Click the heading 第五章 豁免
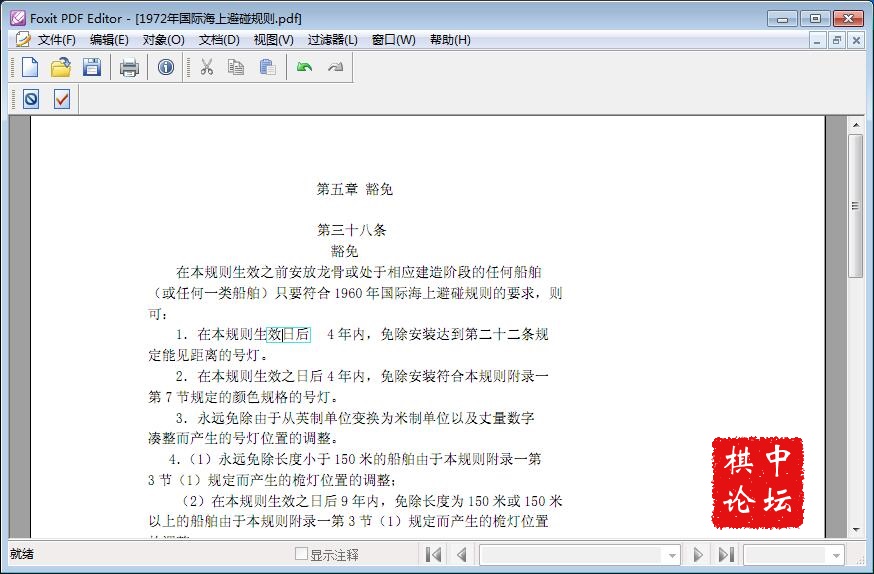This screenshot has width=874, height=574. pos(355,189)
